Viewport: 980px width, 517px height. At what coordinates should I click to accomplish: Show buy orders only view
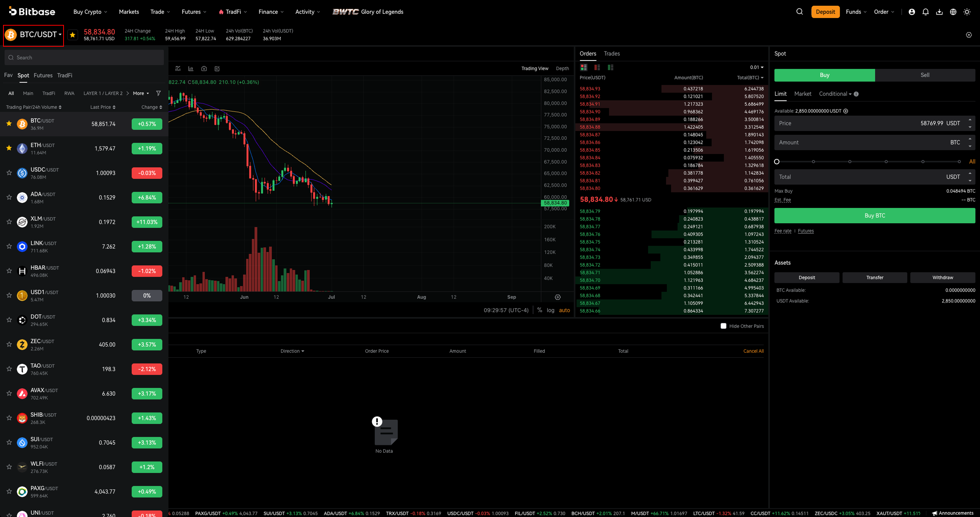(x=611, y=67)
